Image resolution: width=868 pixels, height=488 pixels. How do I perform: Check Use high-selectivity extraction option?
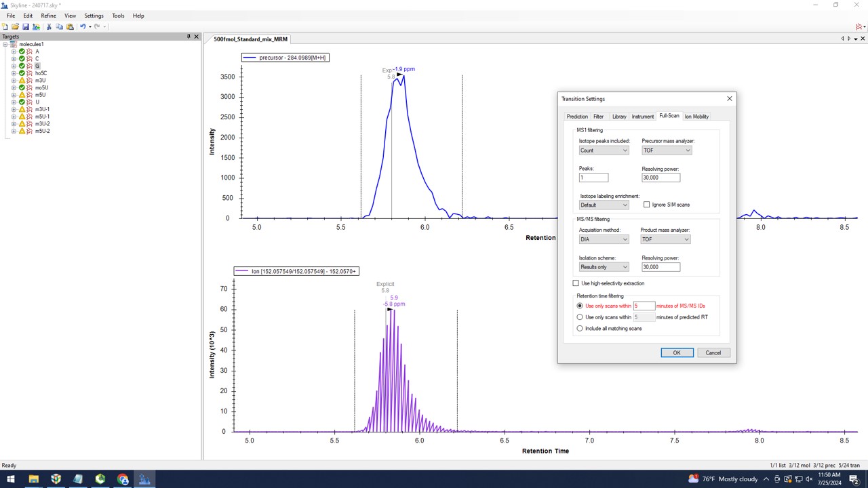pyautogui.click(x=576, y=283)
